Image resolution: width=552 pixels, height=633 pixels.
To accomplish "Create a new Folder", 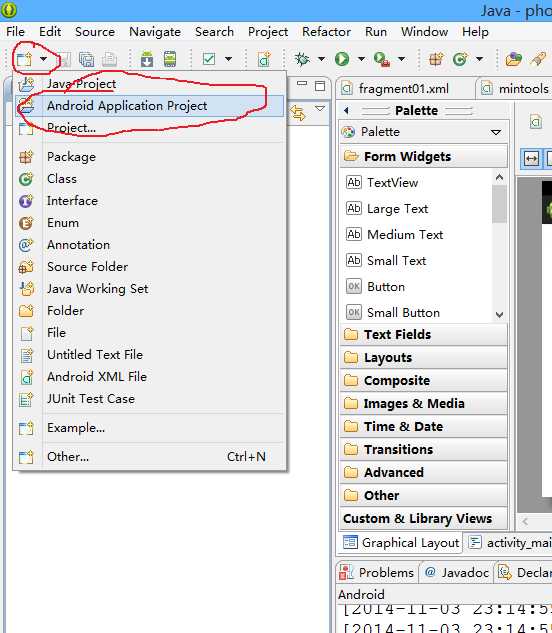I will 150,310.
